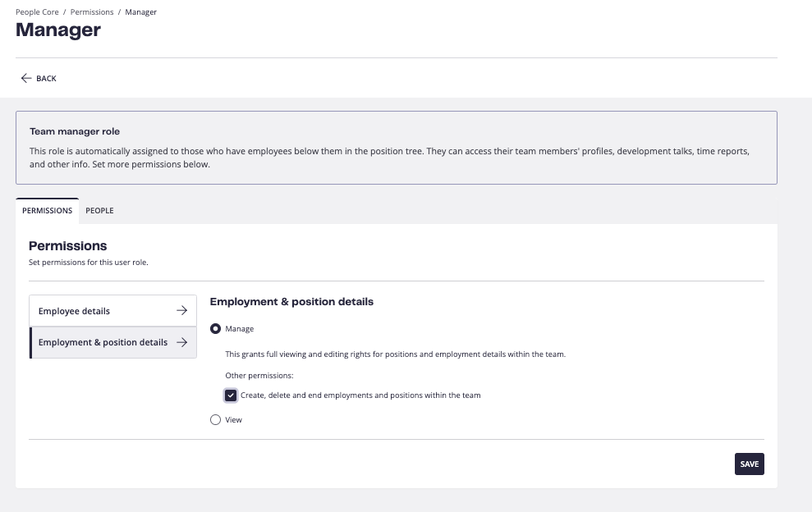Navigate to Permissions breadcrumb link
Viewport: 812px width, 512px height.
click(92, 12)
